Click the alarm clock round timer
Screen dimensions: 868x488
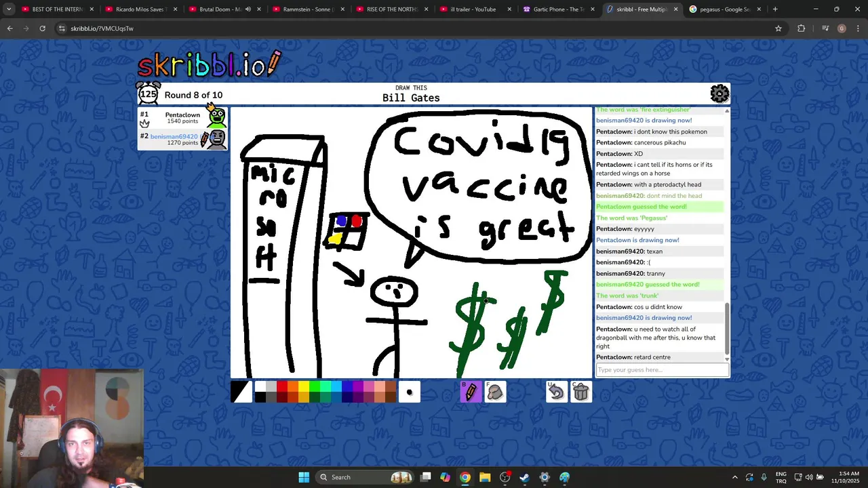pos(148,94)
